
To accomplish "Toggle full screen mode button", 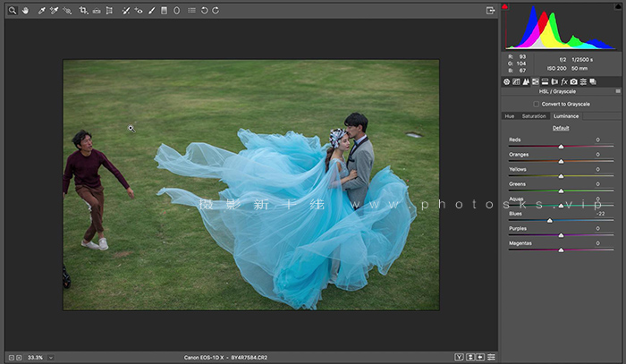I will click(491, 11).
